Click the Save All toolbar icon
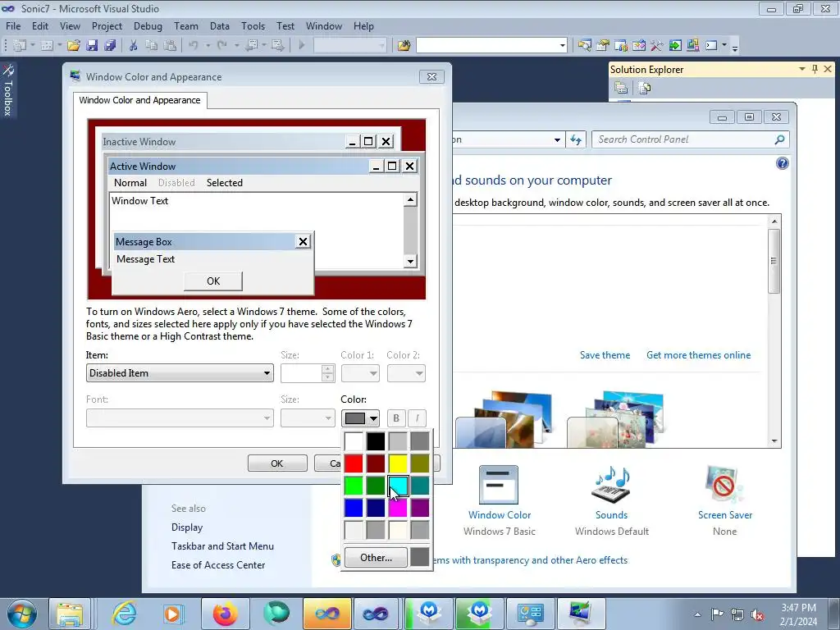The width and height of the screenshot is (840, 630). (x=110, y=46)
